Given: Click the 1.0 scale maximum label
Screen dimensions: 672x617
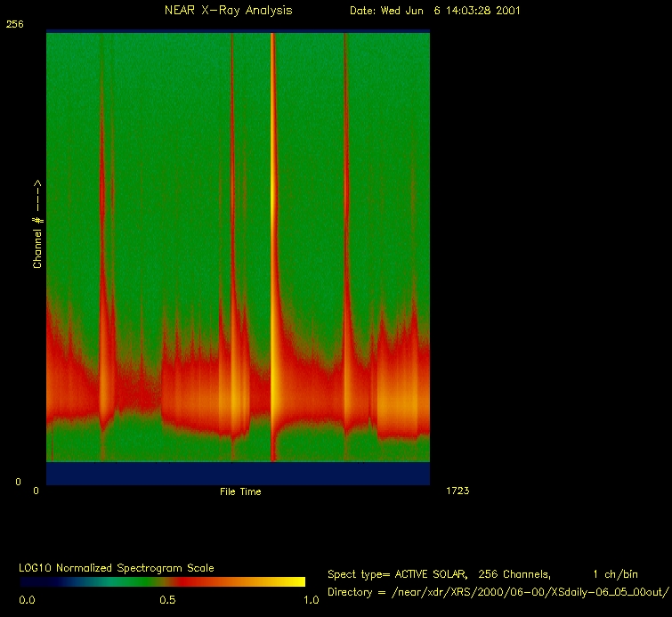Looking at the screenshot, I should (312, 600).
